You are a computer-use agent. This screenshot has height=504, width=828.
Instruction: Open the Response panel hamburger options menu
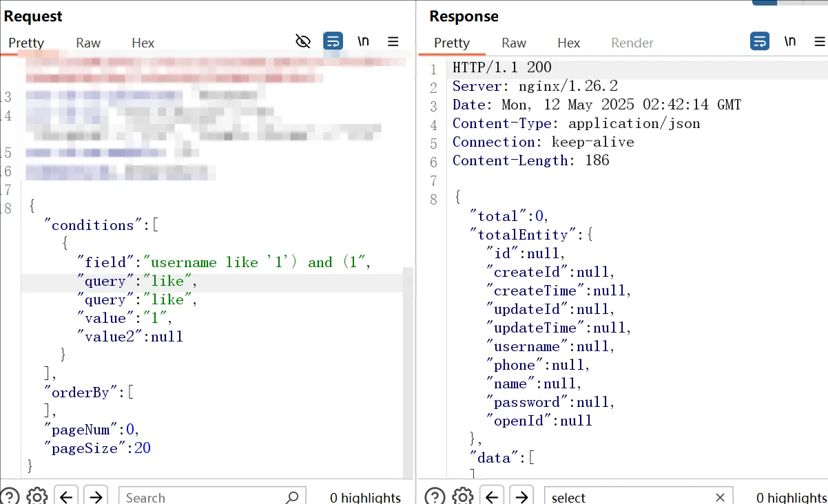(820, 41)
